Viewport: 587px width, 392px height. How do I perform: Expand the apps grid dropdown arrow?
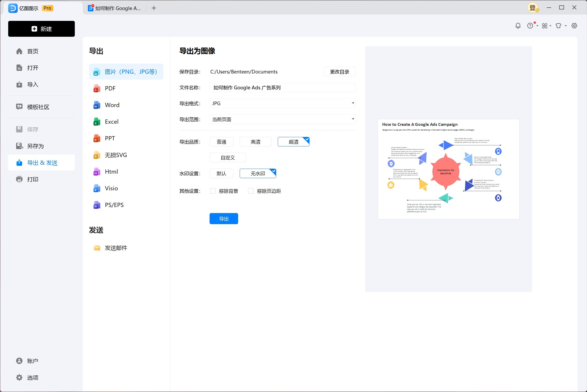[551, 26]
